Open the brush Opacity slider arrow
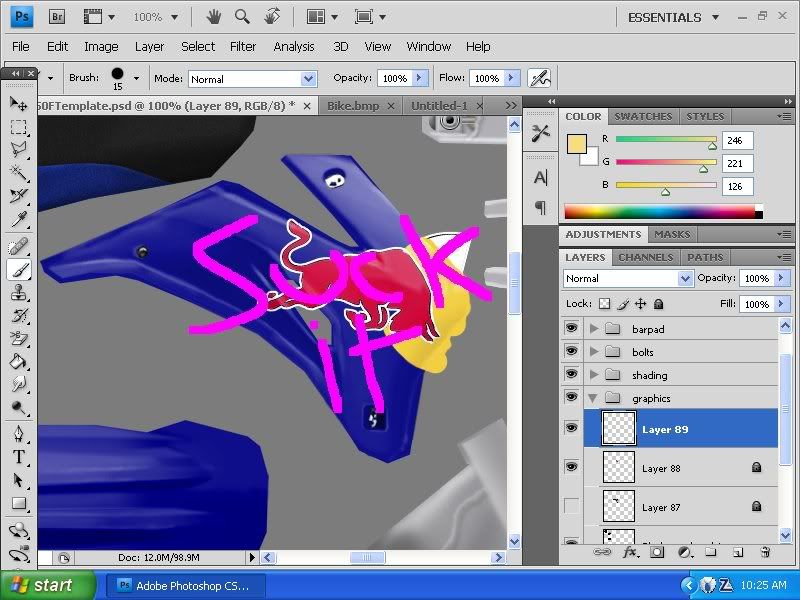This screenshot has height=600, width=800. [x=419, y=78]
